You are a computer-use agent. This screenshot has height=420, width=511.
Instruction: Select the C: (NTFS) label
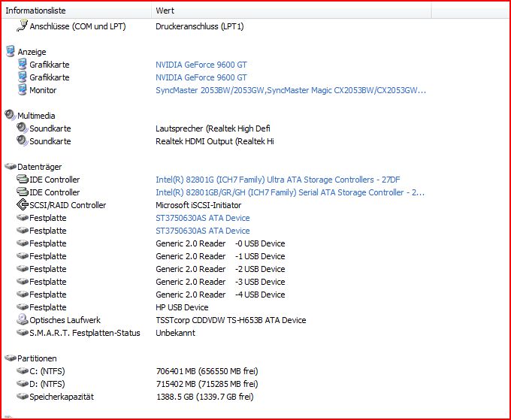click(47, 371)
